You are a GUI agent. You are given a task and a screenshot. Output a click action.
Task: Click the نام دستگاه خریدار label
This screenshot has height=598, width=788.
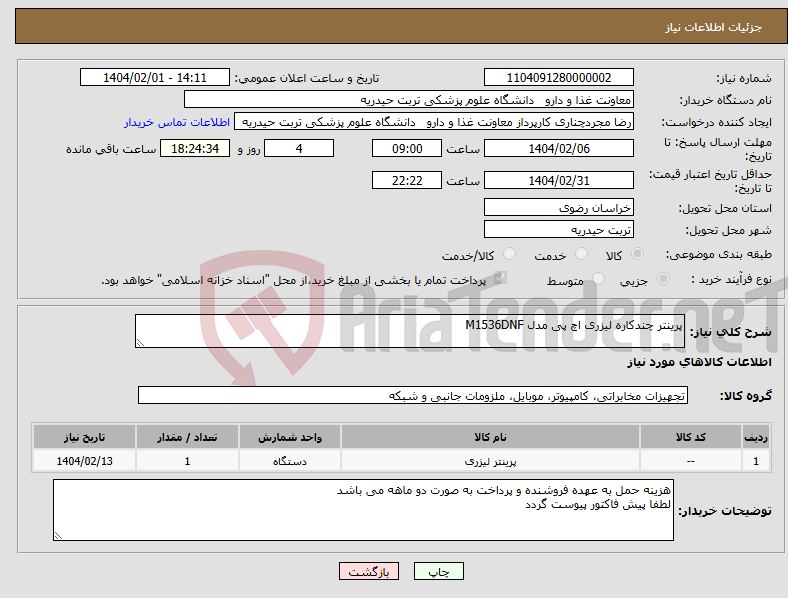725,101
